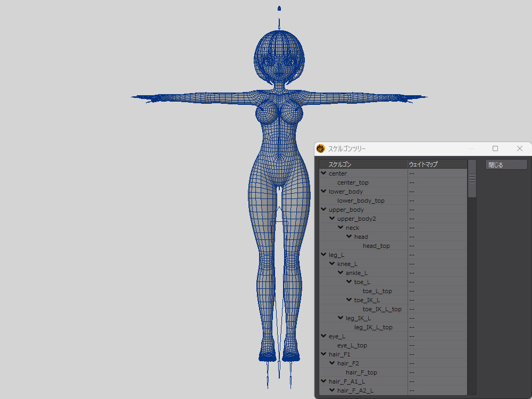Collapse the hair_F1 branch
The height and width of the screenshot is (399, 532).
point(323,354)
